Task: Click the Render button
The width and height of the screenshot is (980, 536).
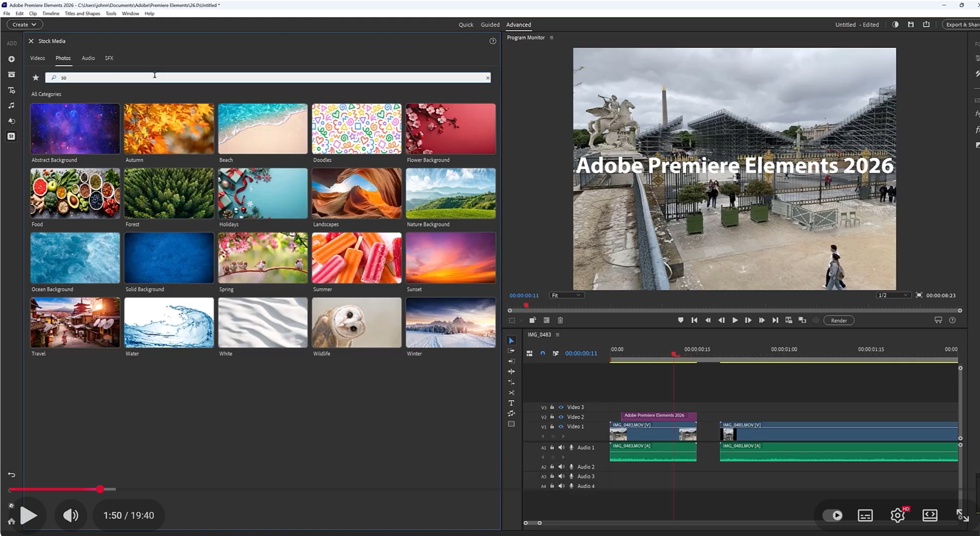Action: click(839, 321)
